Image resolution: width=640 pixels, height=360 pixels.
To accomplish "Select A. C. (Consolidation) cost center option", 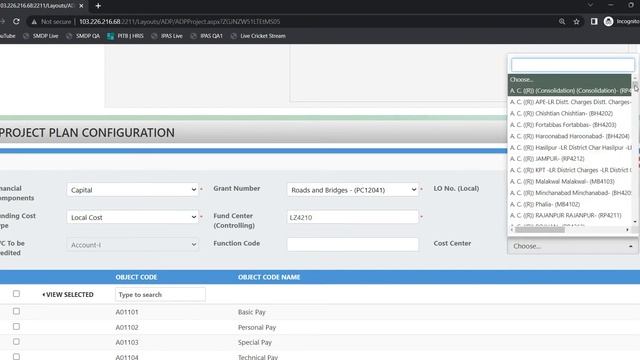I will [x=569, y=91].
